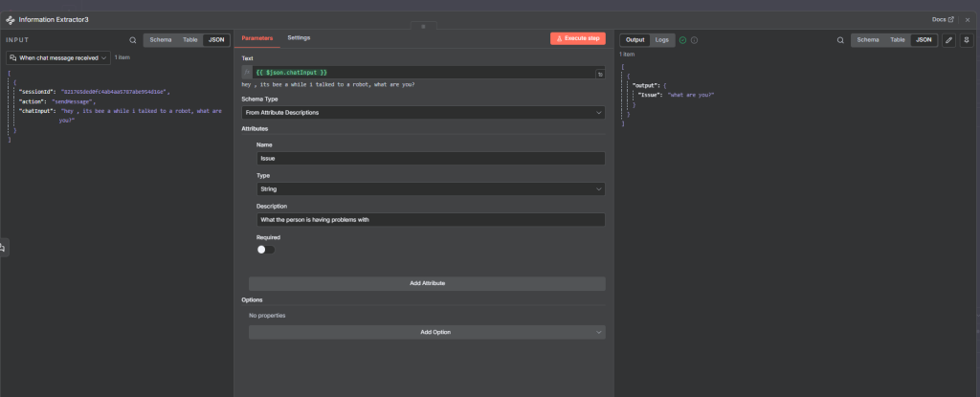The height and width of the screenshot is (397, 980).
Task: Click the drag handle above the parameters panel
Action: click(423, 26)
